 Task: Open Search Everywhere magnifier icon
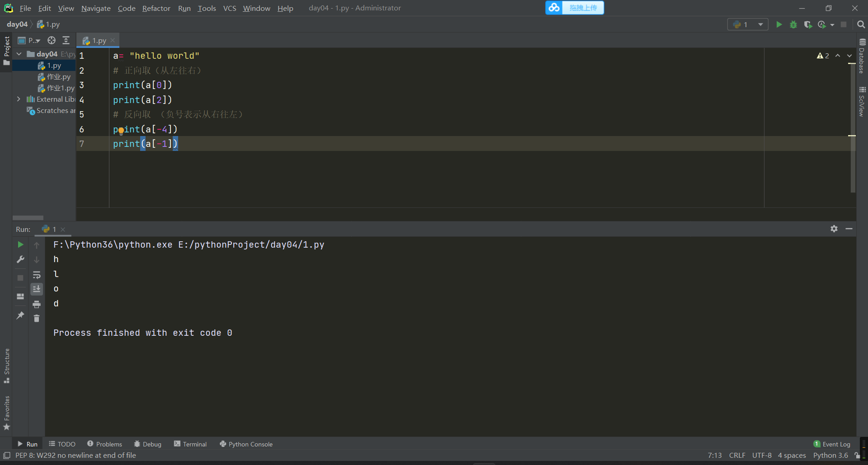[x=861, y=24]
